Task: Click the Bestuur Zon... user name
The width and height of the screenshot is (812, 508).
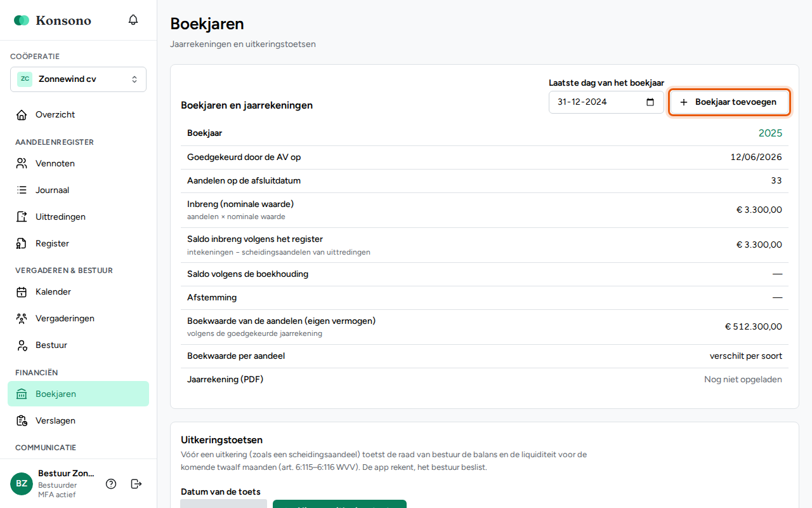Action: tap(66, 473)
